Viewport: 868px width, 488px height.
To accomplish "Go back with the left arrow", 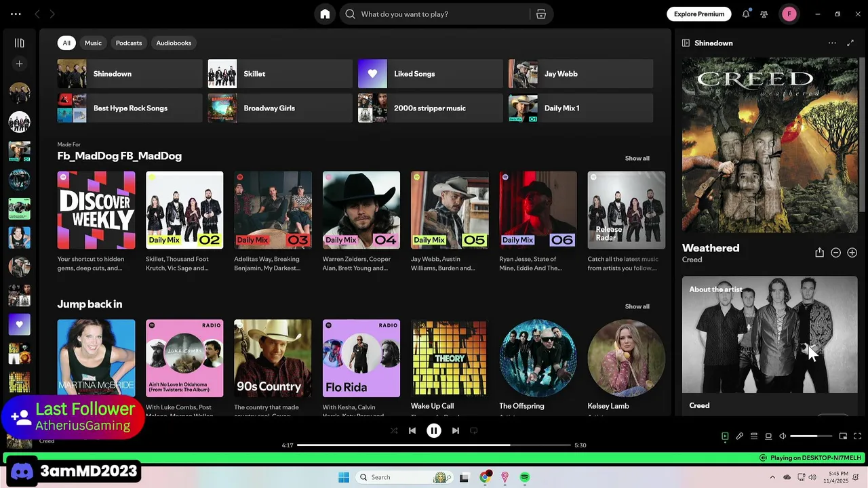I will pos(37,14).
